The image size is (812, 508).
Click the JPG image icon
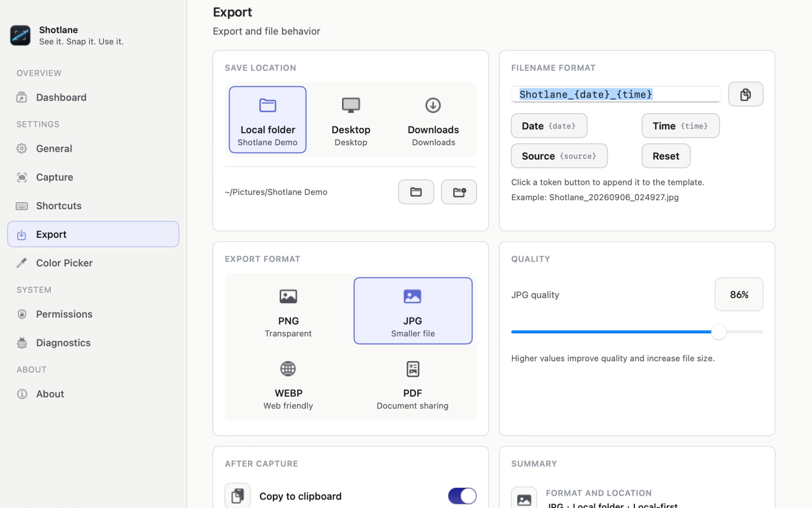click(413, 297)
